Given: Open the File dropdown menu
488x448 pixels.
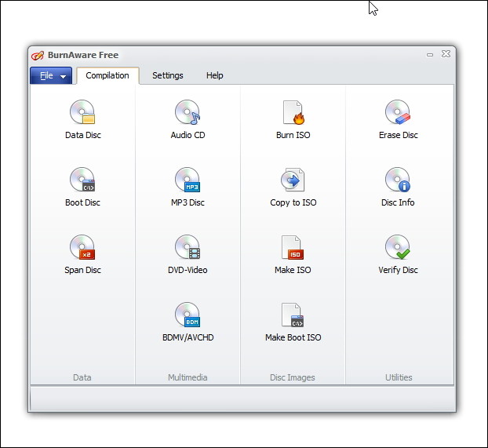Looking at the screenshot, I should pos(51,75).
